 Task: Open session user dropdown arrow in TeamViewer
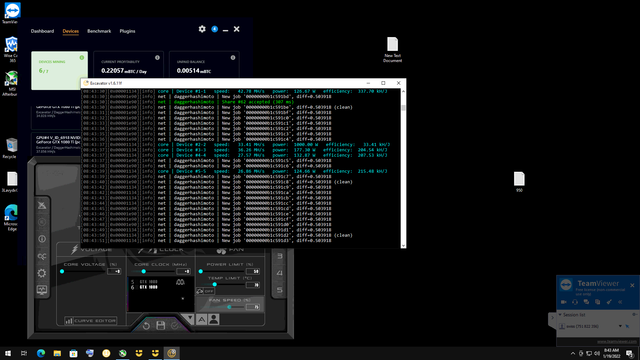(x=620, y=326)
